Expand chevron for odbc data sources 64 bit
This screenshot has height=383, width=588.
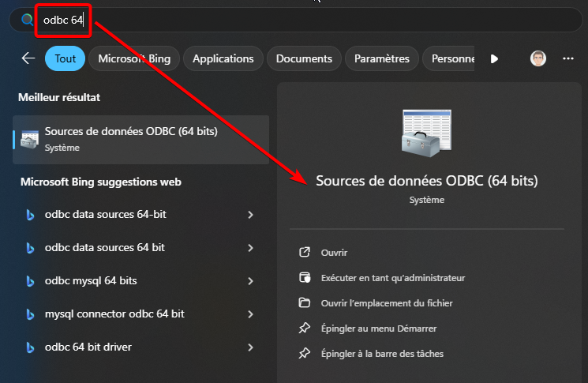[x=250, y=248]
